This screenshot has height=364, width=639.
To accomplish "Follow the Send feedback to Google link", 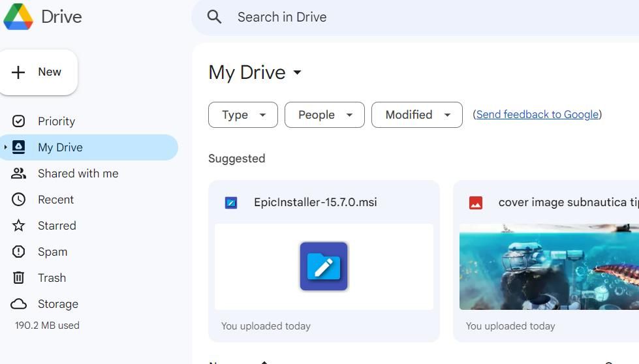I will [537, 115].
